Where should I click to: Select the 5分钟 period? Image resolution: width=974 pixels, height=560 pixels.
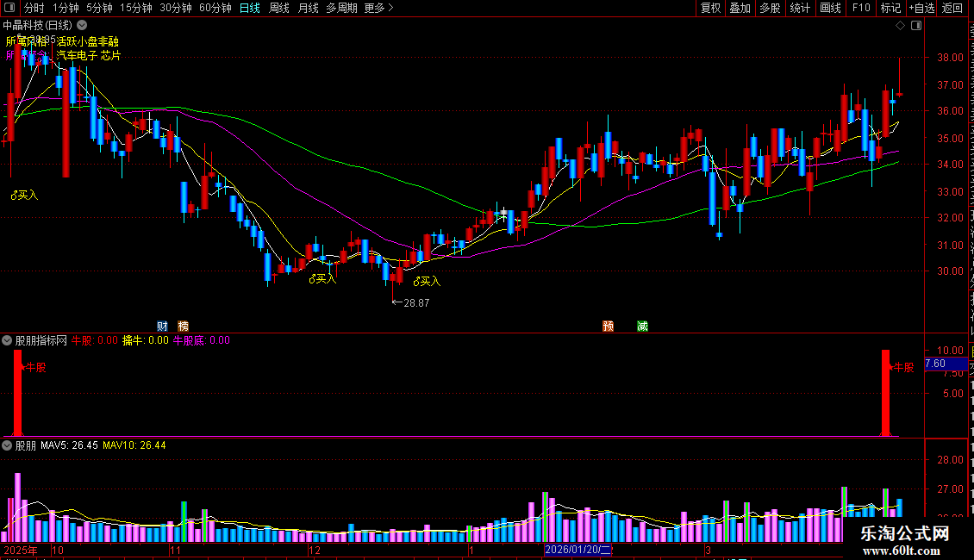(x=99, y=8)
